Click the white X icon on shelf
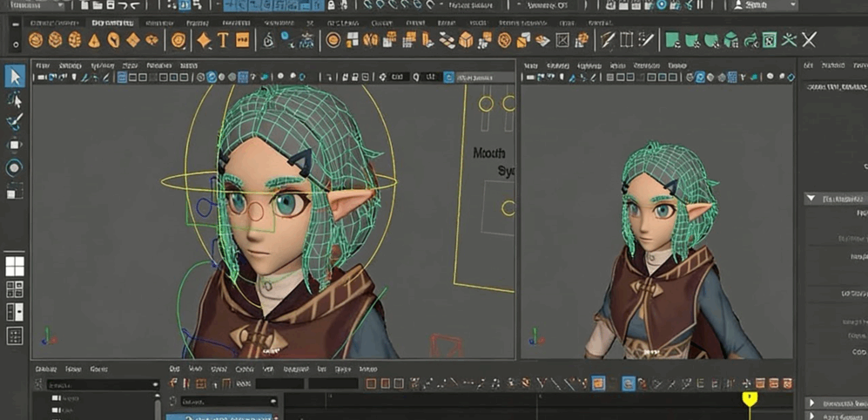868x420 pixels. [809, 39]
